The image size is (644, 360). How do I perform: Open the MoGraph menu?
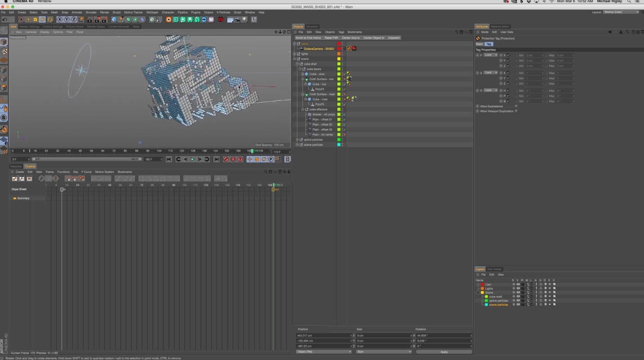pyautogui.click(x=152, y=12)
